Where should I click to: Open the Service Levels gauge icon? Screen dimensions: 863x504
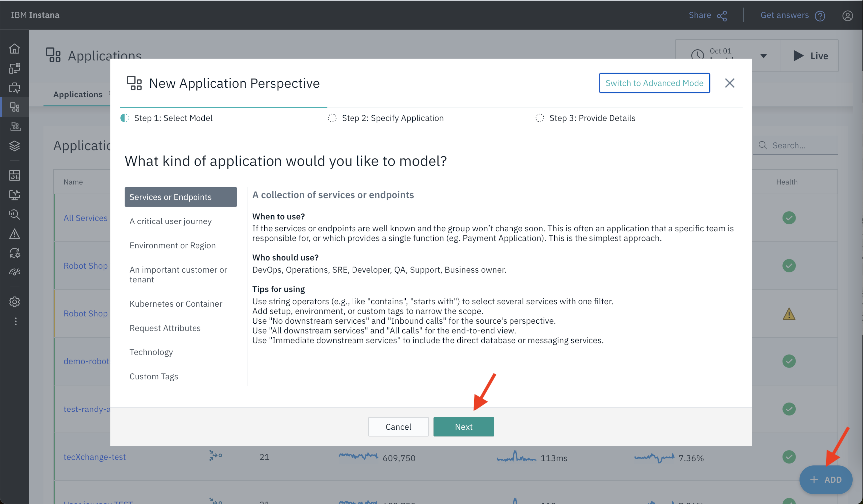click(x=14, y=271)
